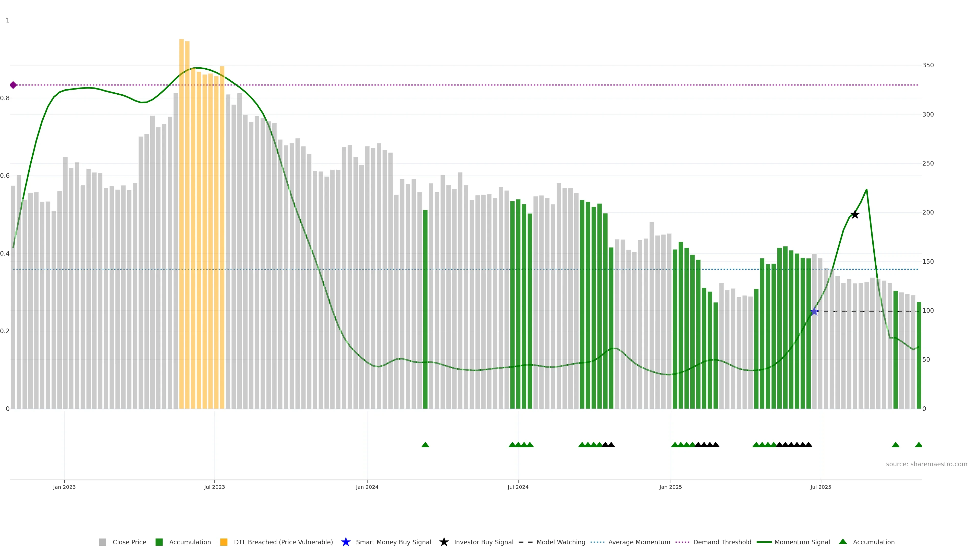Click the green Accumulation square legend swatch

click(x=159, y=542)
